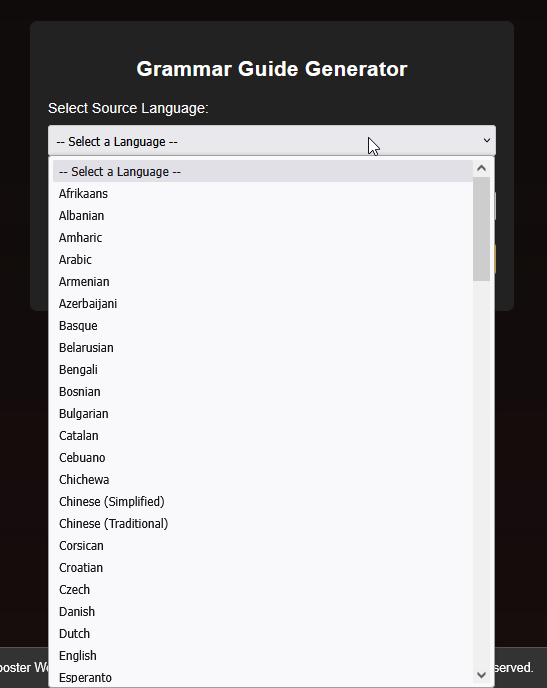Choose Afrikaans from the list
The width and height of the screenshot is (547, 688).
tap(263, 194)
